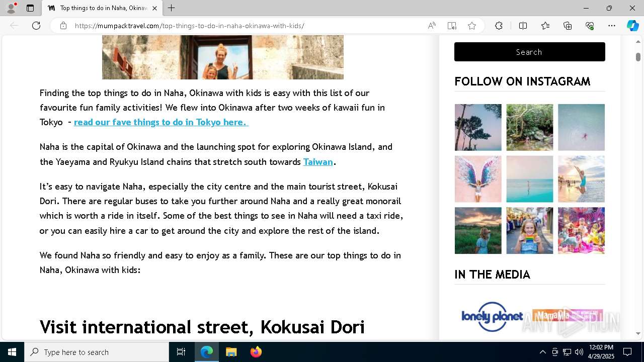Open Instagram photo of turquoise beach
This screenshot has height=362, width=644.
[x=529, y=179]
